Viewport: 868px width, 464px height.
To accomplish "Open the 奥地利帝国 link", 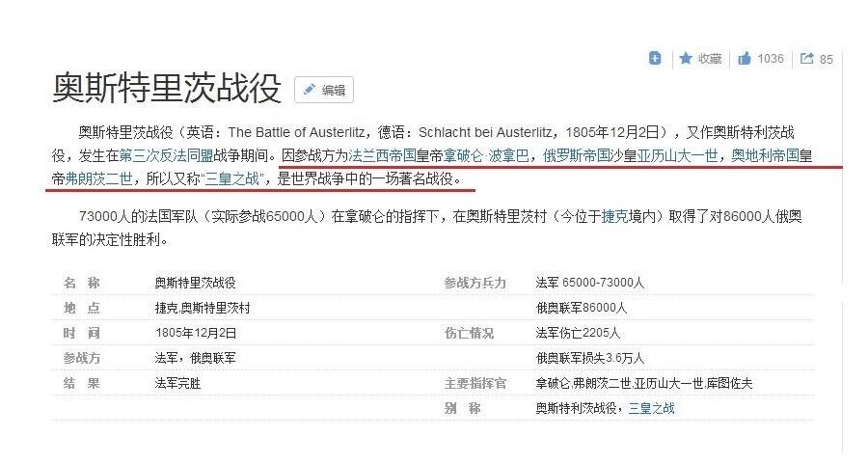I will [765, 154].
